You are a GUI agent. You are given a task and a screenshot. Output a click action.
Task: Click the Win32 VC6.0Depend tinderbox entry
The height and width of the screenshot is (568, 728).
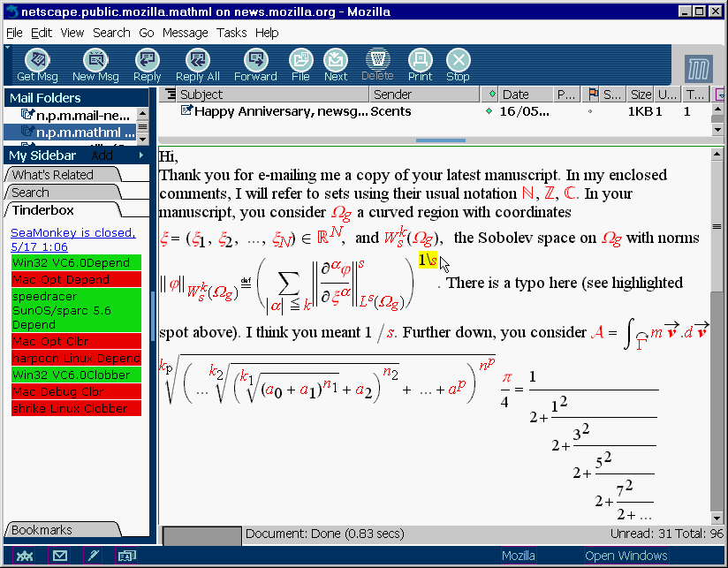[x=76, y=262]
